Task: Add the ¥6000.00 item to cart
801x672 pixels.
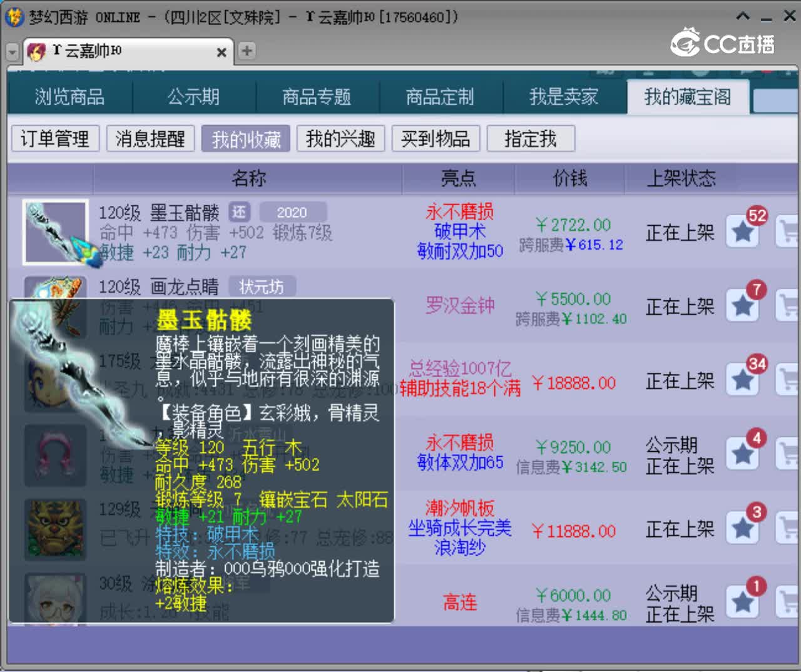Action: 787,603
